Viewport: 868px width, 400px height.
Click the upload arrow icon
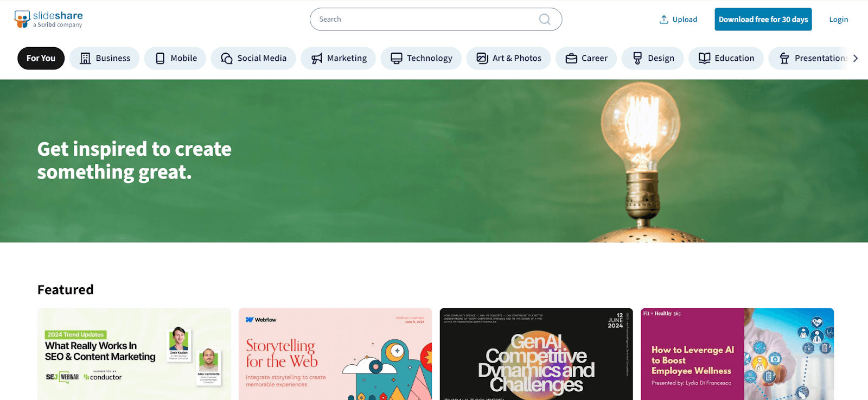click(663, 20)
